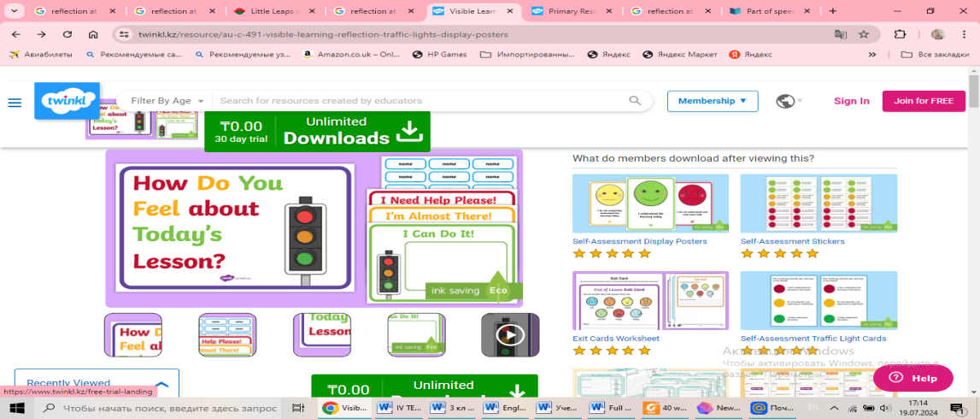The width and height of the screenshot is (980, 419).
Task: Show more bookmarks with the » chevron
Action: click(x=872, y=55)
